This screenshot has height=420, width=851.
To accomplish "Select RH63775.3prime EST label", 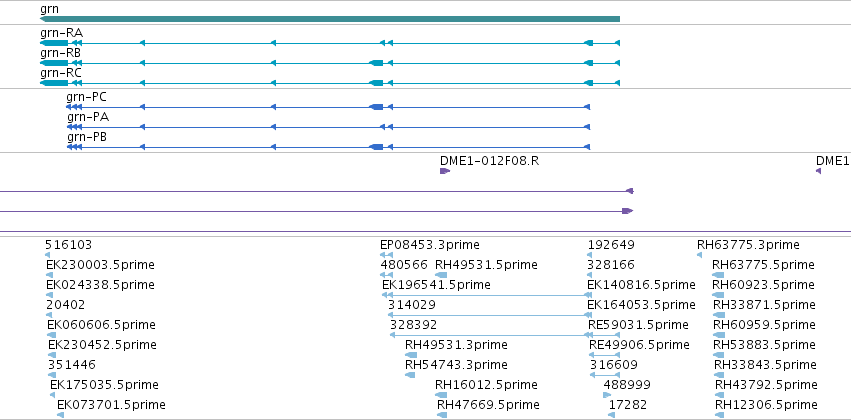I will tap(748, 245).
